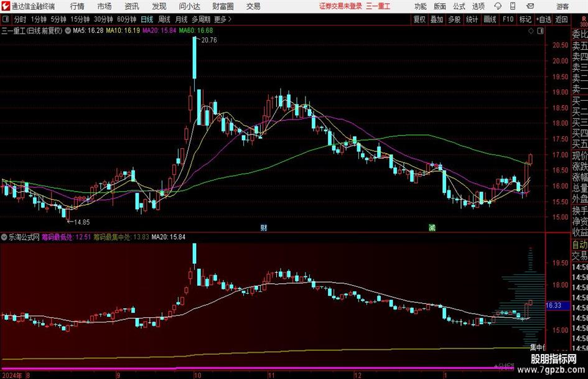Switch to the 5分钟 period tab
588x379 pixels.
(x=58, y=19)
